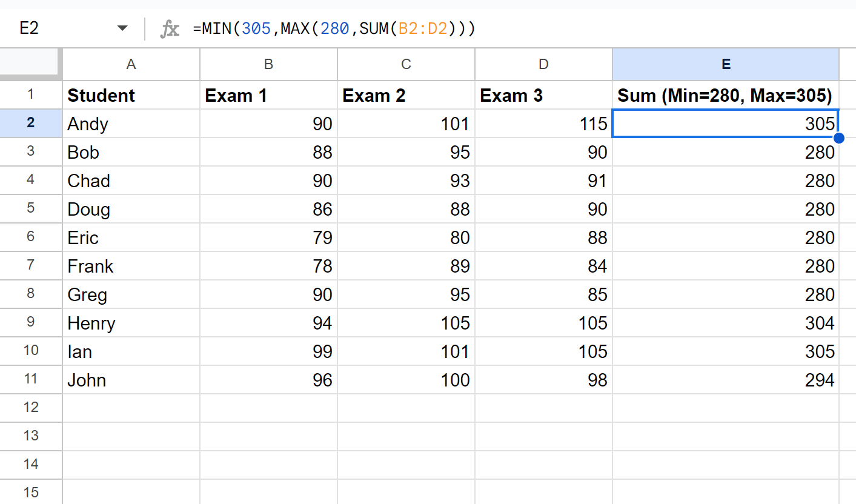Click the cell containing 'Ian'

coord(131,351)
